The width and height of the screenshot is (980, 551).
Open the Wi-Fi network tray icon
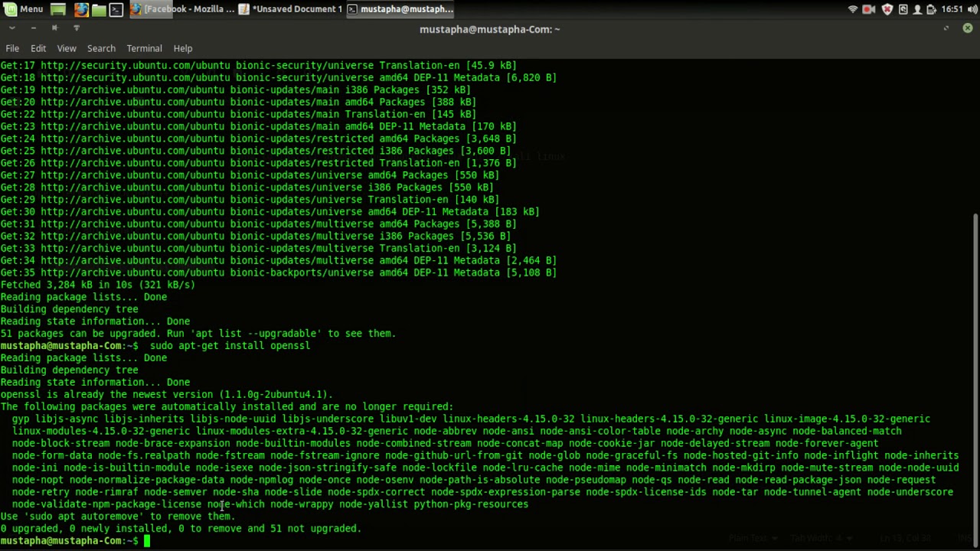point(853,9)
